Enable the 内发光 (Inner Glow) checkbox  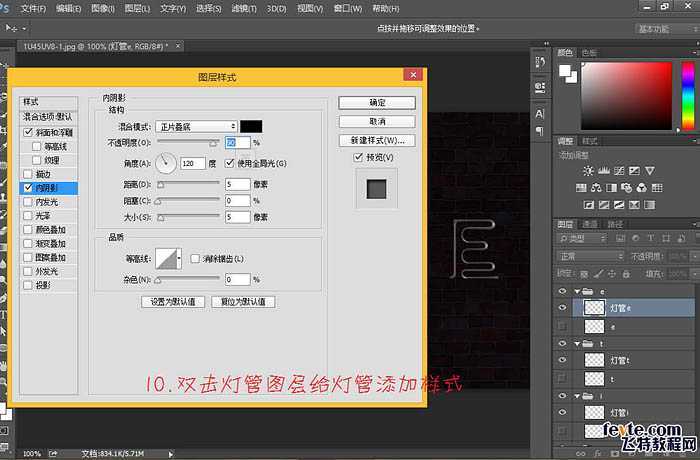pos(28,201)
